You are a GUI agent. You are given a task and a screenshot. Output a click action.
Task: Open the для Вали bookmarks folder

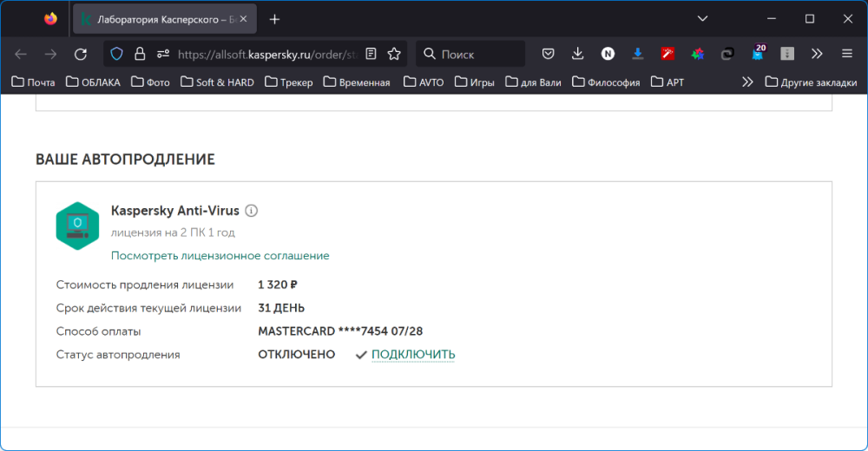click(x=534, y=82)
